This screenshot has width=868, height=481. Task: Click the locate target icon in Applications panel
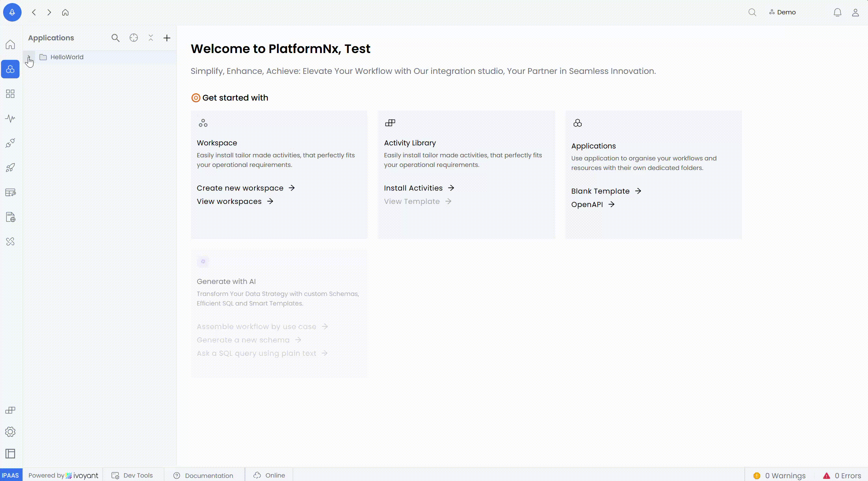click(x=134, y=38)
